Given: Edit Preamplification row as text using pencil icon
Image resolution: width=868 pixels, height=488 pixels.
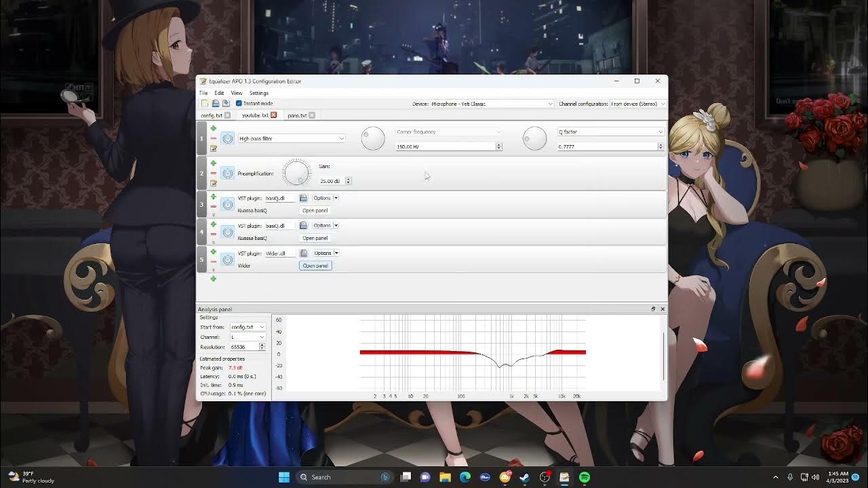Looking at the screenshot, I should tap(214, 183).
